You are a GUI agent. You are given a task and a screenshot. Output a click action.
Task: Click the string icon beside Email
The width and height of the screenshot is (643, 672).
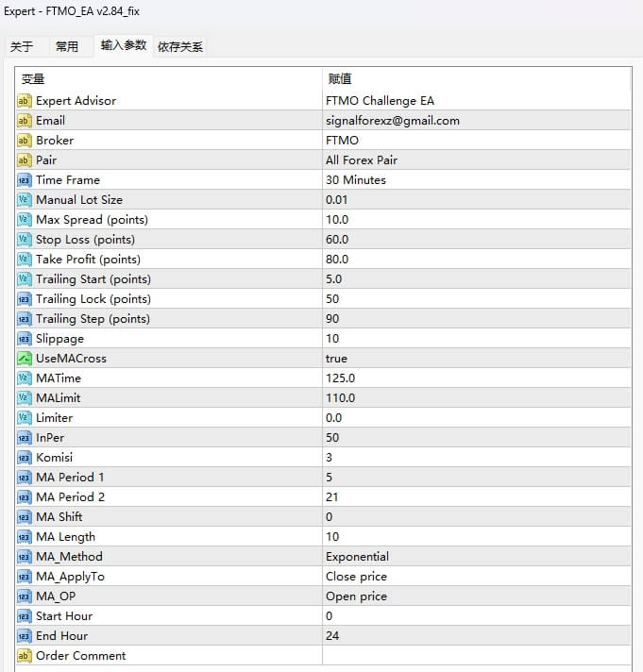[24, 121]
